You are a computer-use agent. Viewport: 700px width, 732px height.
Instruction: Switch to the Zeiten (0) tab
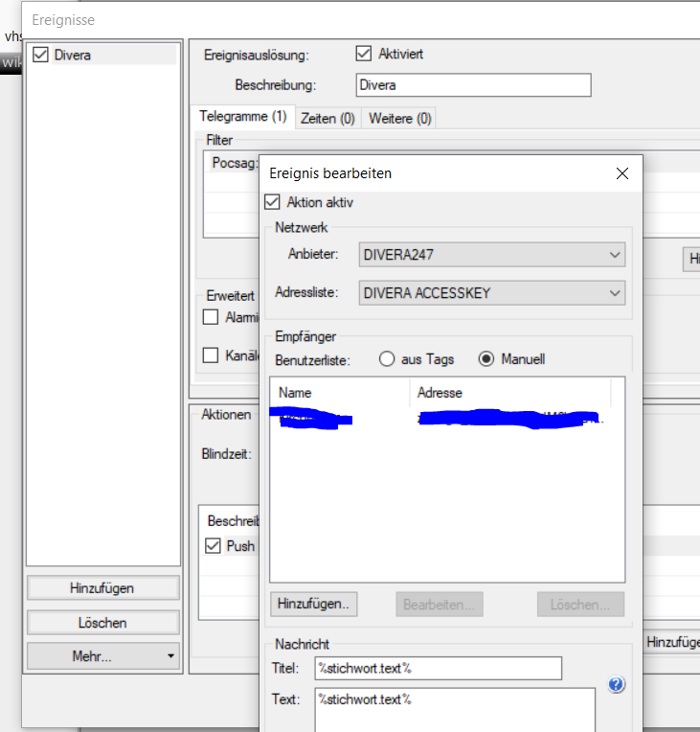(x=327, y=119)
